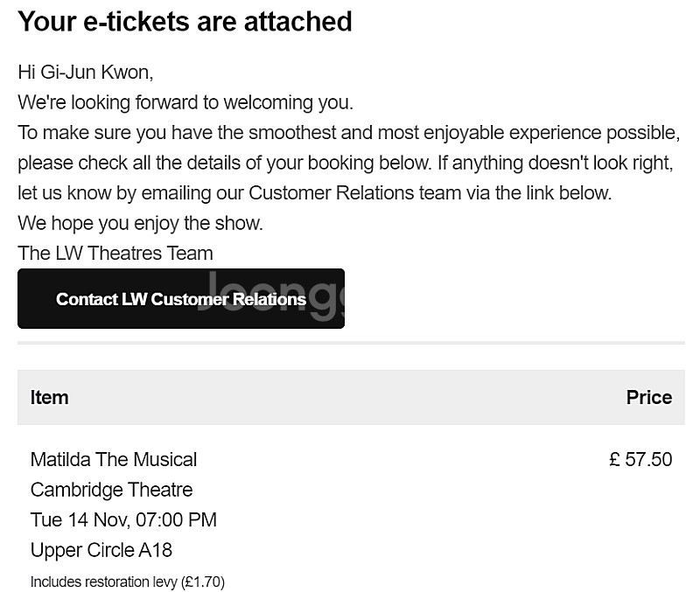This screenshot has width=700, height=592.
Task: Click the Cambridge Theatre venue text
Action: point(112,490)
